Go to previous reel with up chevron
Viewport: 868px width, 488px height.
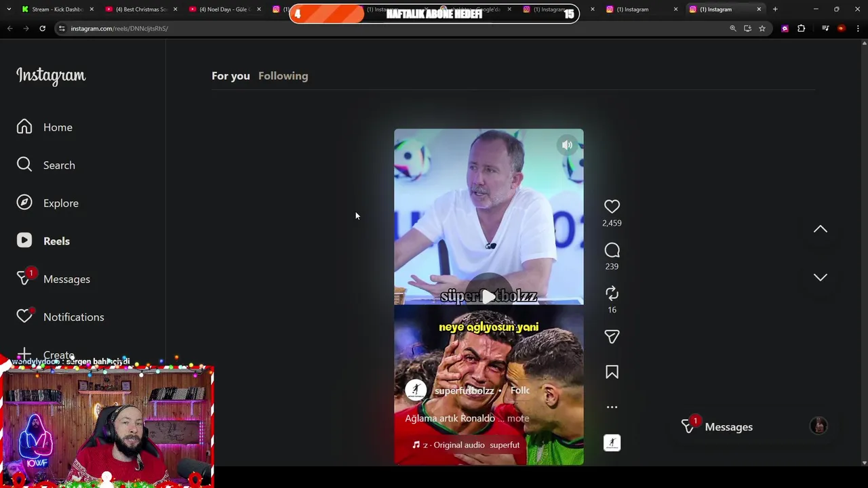(x=821, y=229)
